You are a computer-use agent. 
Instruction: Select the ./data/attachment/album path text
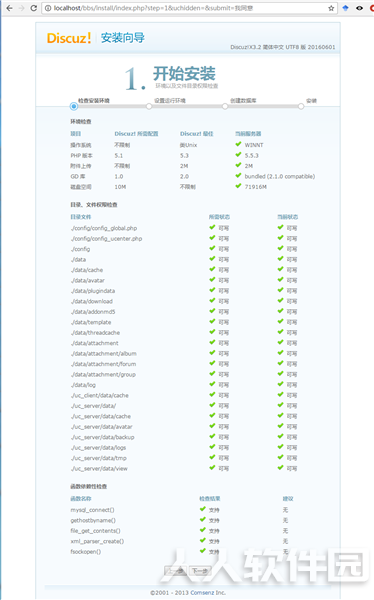(104, 354)
